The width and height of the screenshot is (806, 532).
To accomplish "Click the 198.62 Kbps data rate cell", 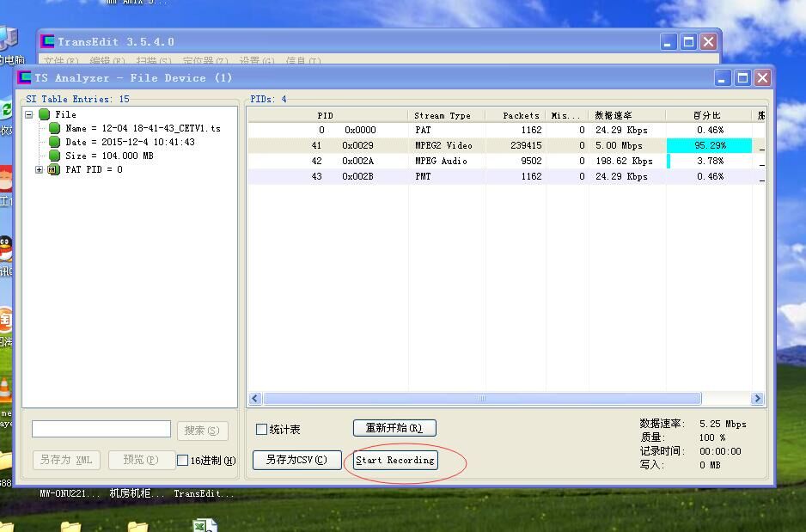I will [x=624, y=161].
